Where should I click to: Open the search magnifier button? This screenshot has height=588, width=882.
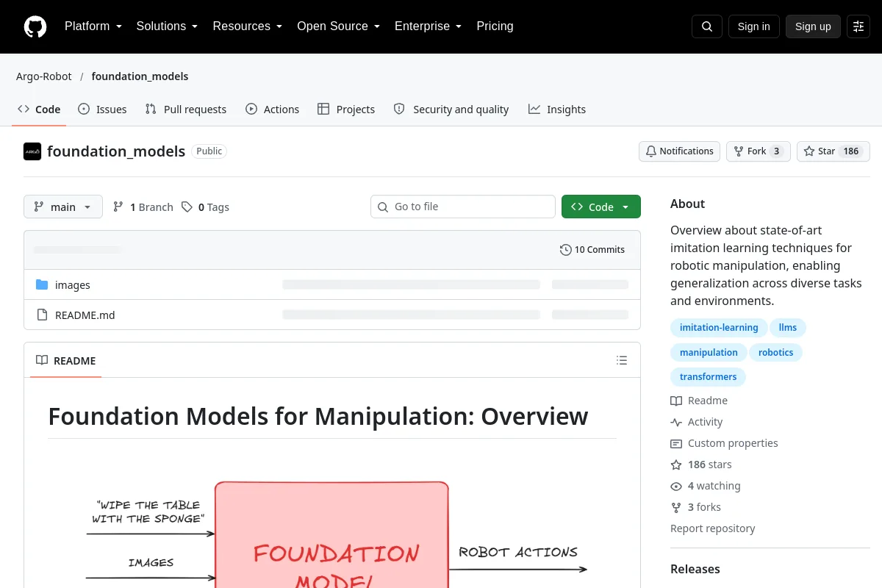pyautogui.click(x=707, y=26)
